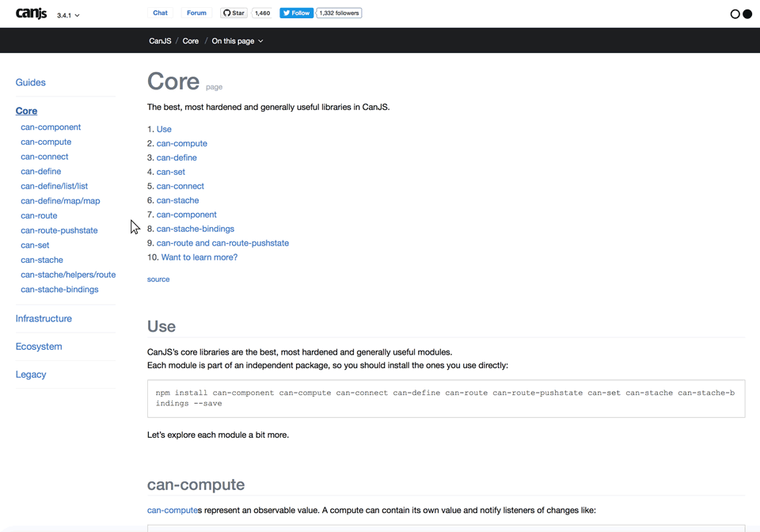Click the can-compute link in the numbered list
This screenshot has height=532, width=760.
point(181,143)
